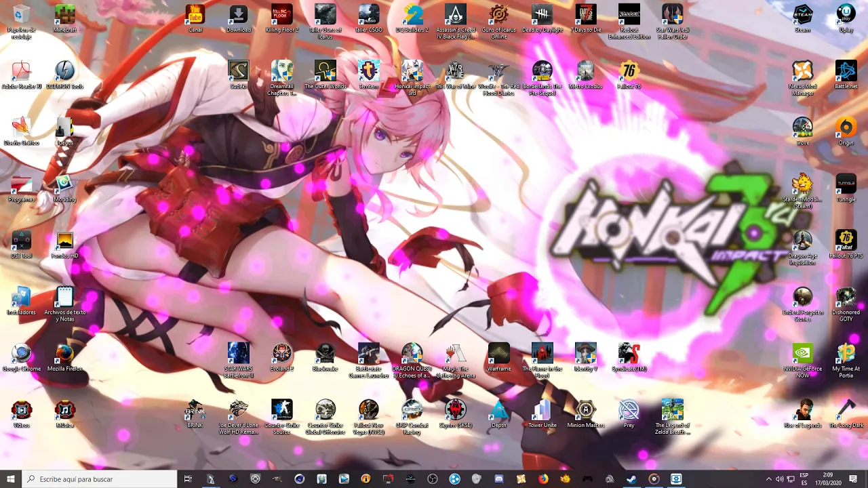Open the Instaladores folder icon

pyautogui.click(x=22, y=300)
